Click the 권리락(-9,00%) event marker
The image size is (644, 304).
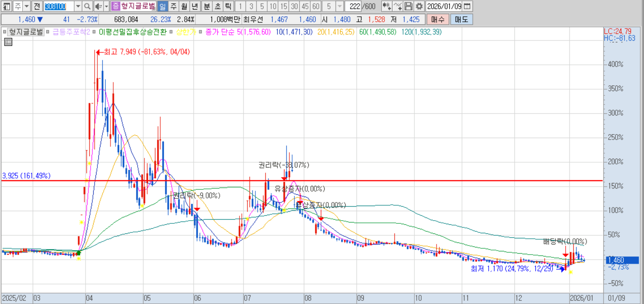pyautogui.click(x=197, y=196)
